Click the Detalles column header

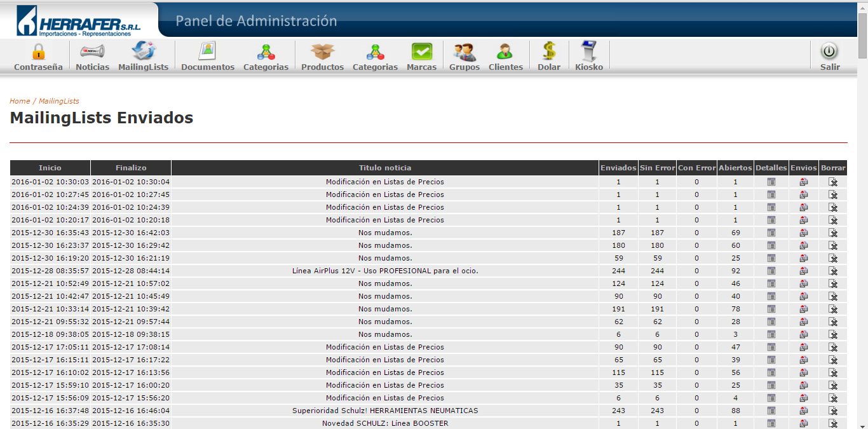click(771, 168)
